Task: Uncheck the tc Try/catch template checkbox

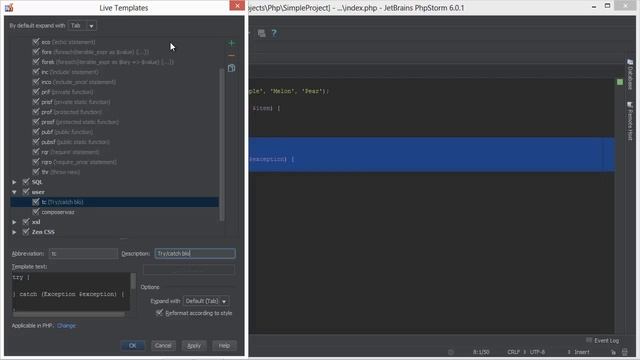Action: pos(36,202)
